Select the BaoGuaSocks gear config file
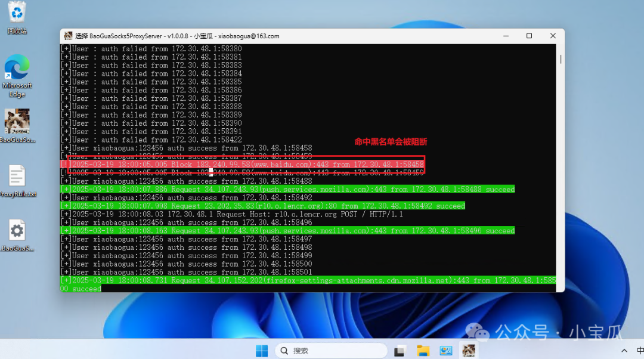The image size is (644, 359). coord(17,231)
